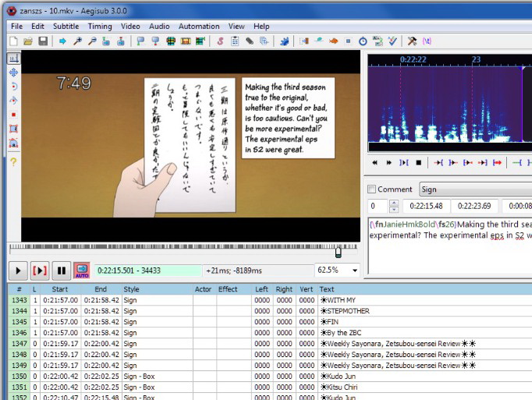This screenshot has height=400, width=532.
Task: Zoom video out with minus magnifier
Action: coord(92,41)
